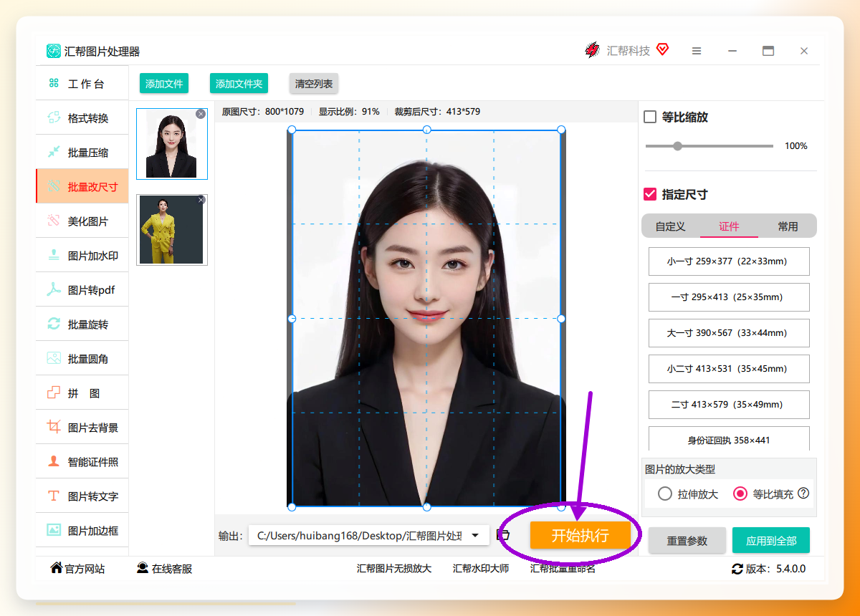This screenshot has width=860, height=616.
Task: Click the scale percentage slider handle
Action: coord(677,146)
